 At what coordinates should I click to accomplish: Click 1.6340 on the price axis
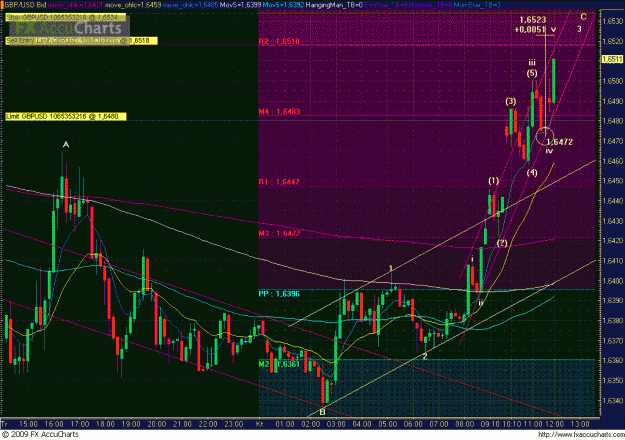point(613,401)
